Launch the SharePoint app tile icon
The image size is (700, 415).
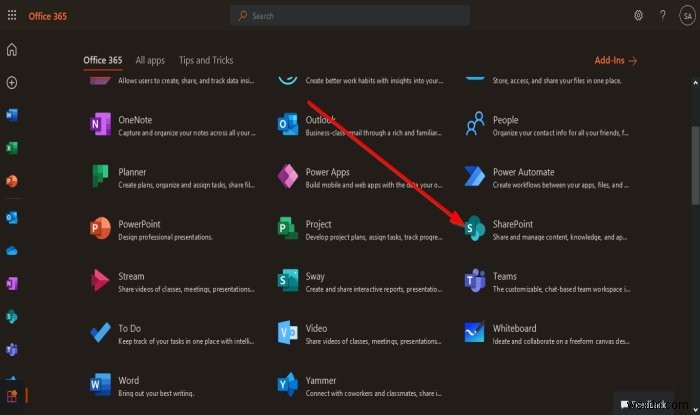click(x=475, y=228)
